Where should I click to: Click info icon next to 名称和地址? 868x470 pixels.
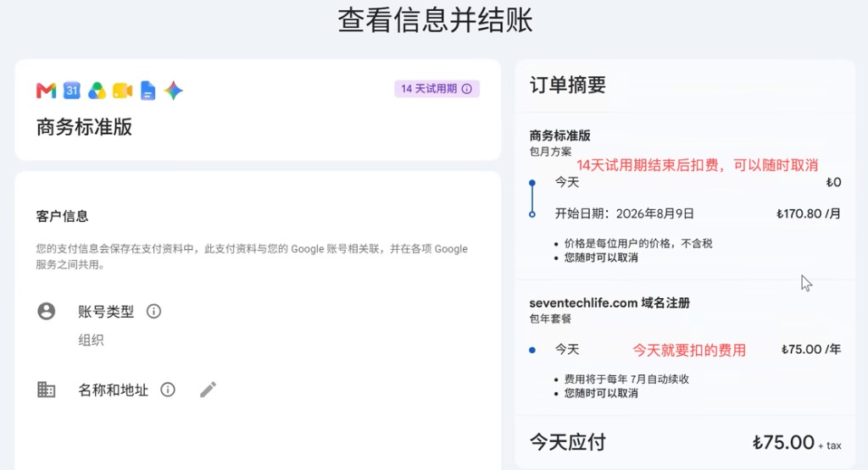[168, 390]
